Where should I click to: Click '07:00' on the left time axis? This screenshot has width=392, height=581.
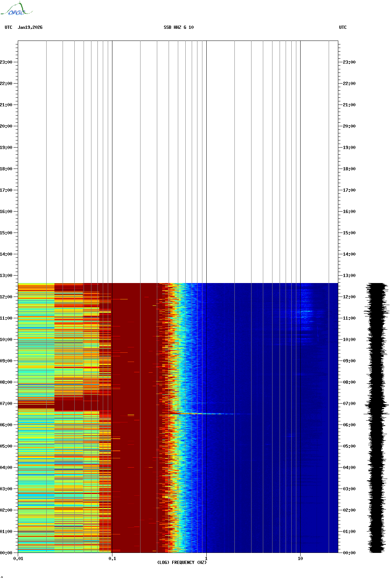(6, 404)
